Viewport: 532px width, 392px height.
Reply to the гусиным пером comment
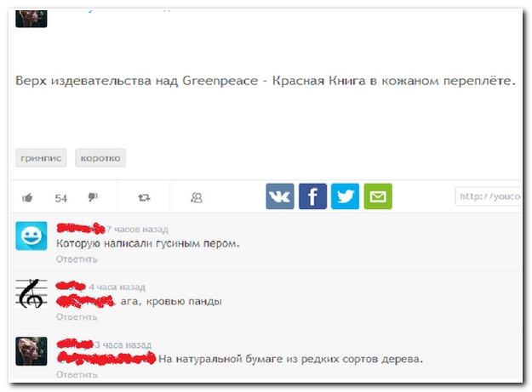77,259
